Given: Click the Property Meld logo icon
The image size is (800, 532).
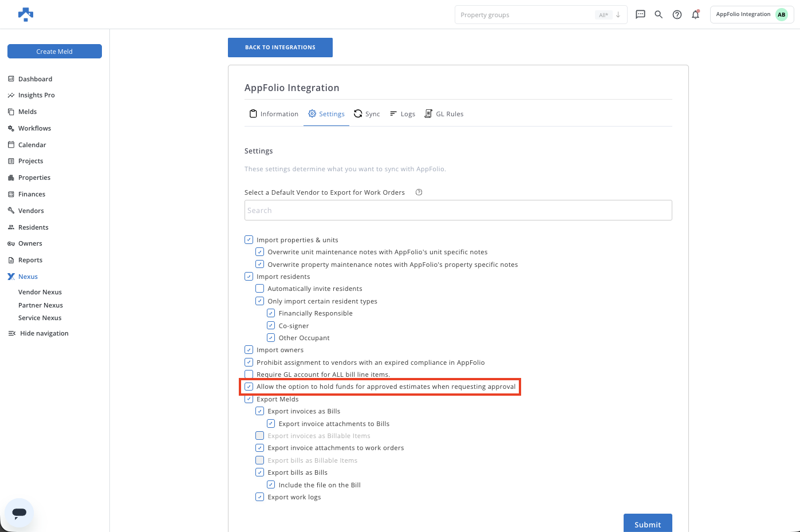Looking at the screenshot, I should (26, 14).
